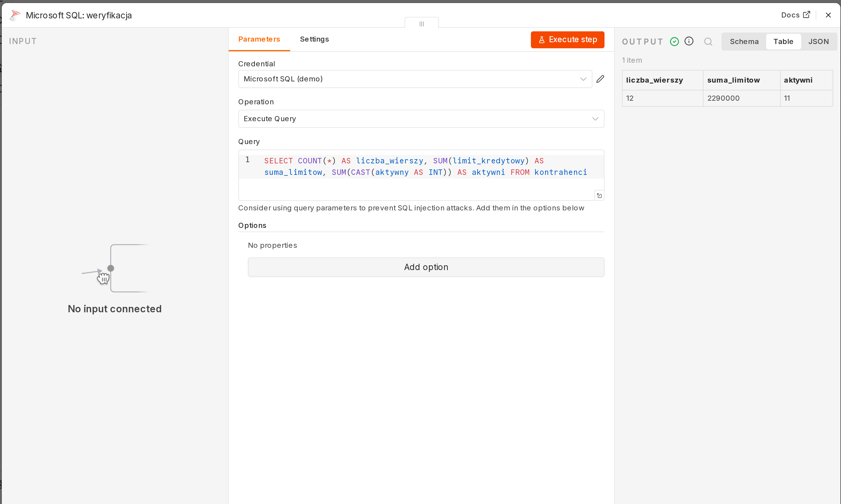Image resolution: width=841 pixels, height=504 pixels.
Task: Run the Execute step button
Action: (x=567, y=39)
